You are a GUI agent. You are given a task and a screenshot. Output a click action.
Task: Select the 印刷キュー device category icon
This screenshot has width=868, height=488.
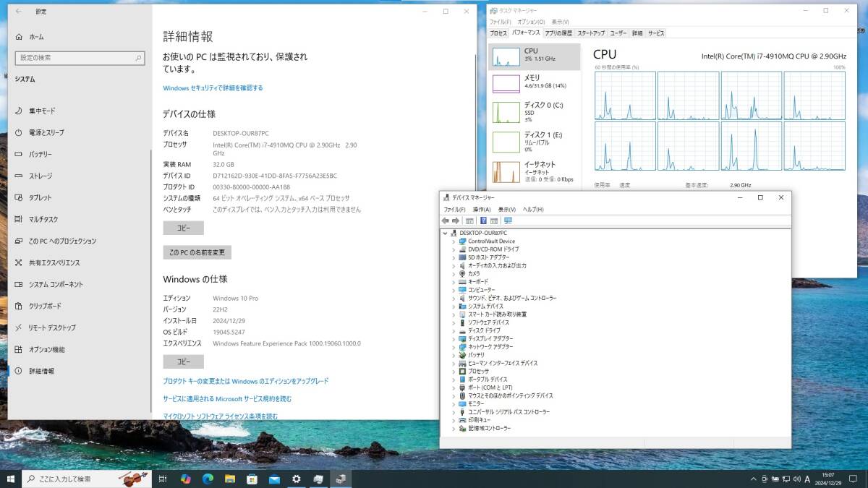[x=463, y=420]
